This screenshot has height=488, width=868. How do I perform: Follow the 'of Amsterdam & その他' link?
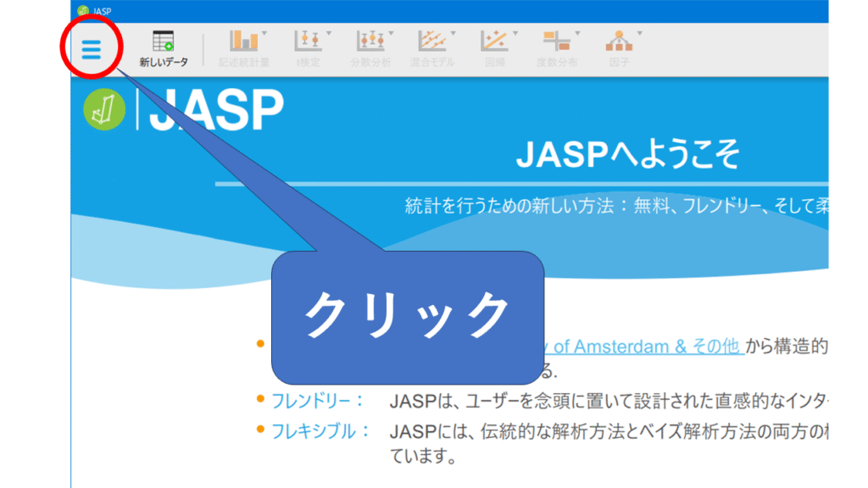coord(647,347)
